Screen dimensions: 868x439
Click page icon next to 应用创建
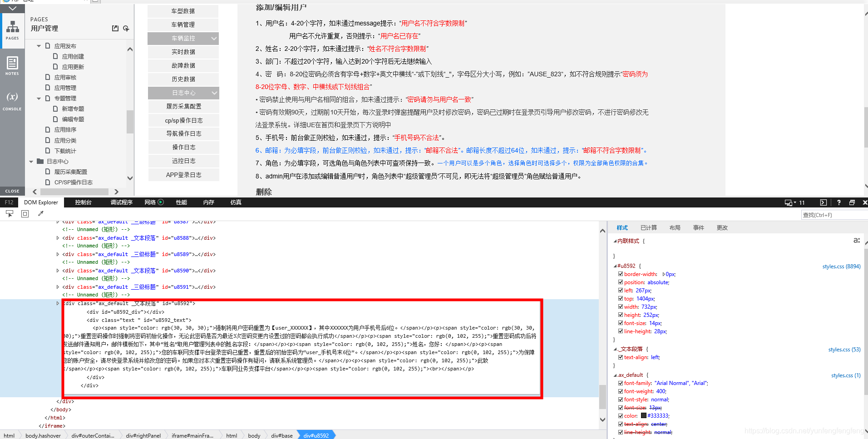(x=55, y=56)
